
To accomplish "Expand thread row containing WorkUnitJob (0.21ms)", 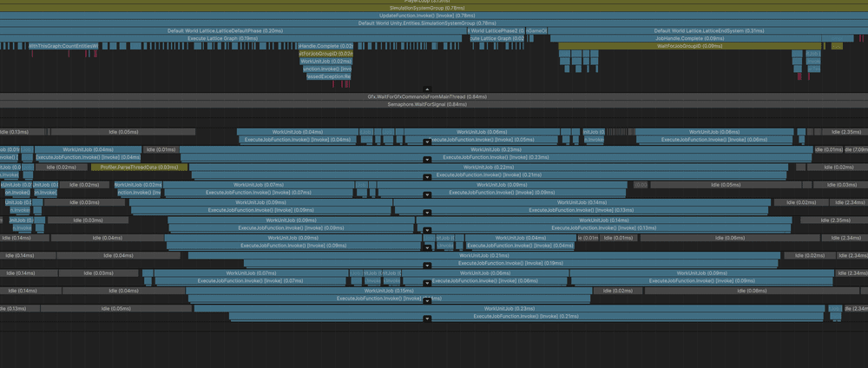I will 427,266.
